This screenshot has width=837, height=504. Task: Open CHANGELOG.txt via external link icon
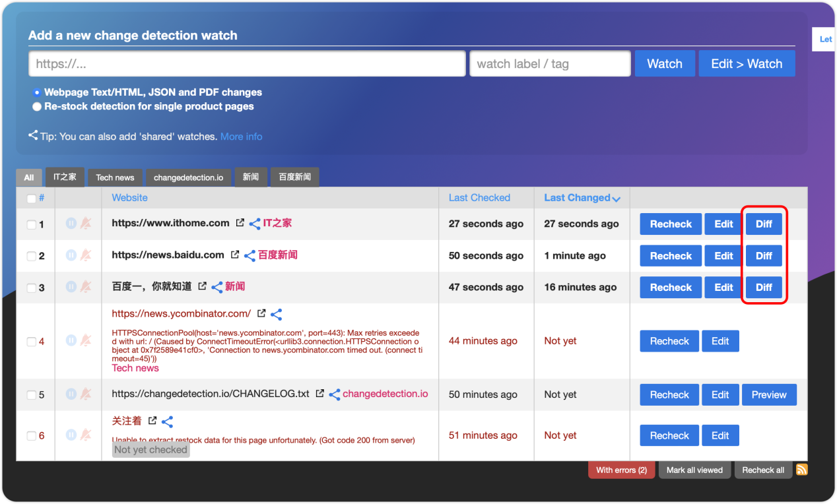coord(319,393)
